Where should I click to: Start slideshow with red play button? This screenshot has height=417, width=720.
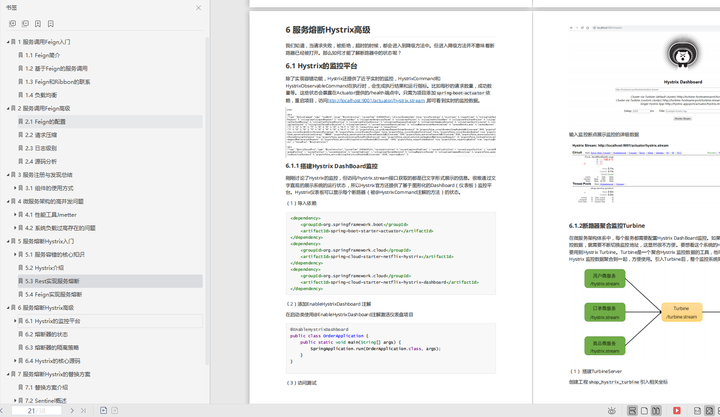[x=677, y=411]
